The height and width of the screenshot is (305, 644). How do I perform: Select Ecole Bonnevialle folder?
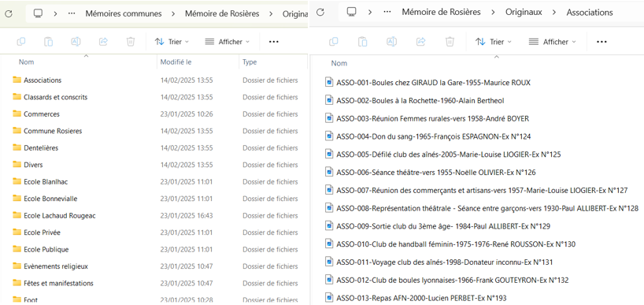coord(50,199)
